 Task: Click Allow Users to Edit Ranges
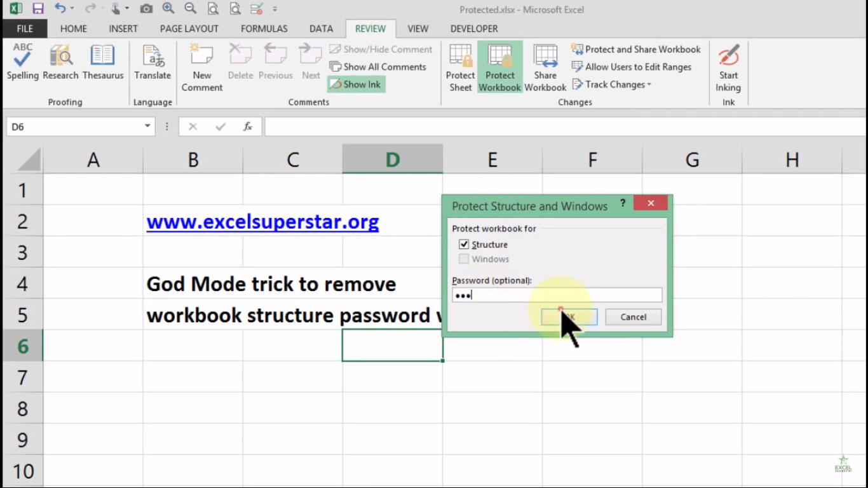tap(632, 67)
